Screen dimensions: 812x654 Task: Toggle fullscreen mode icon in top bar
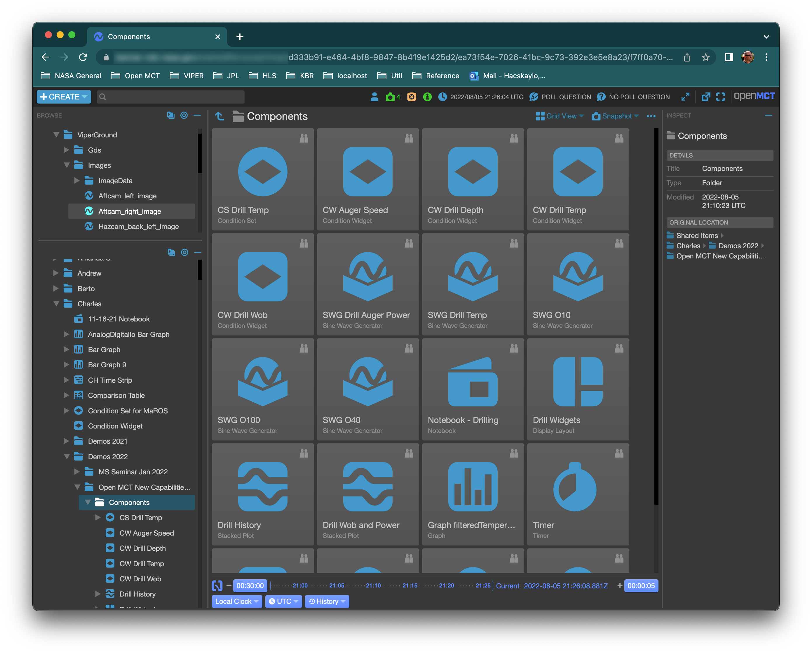click(x=720, y=97)
